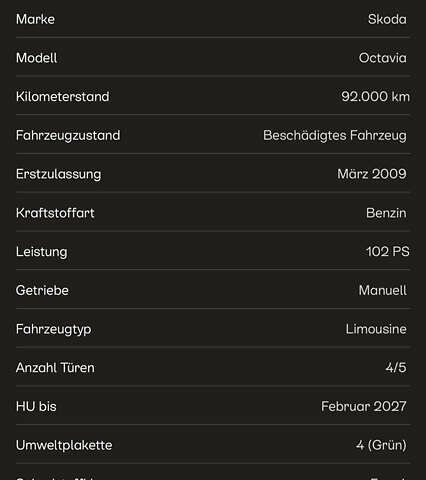Select the Kraftstoffart label
426x480 pixels.
[55, 213]
